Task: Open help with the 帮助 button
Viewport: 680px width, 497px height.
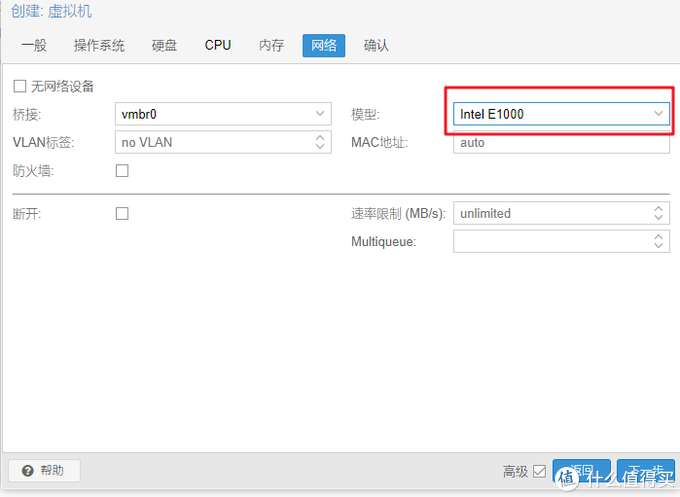Action: click(x=44, y=471)
